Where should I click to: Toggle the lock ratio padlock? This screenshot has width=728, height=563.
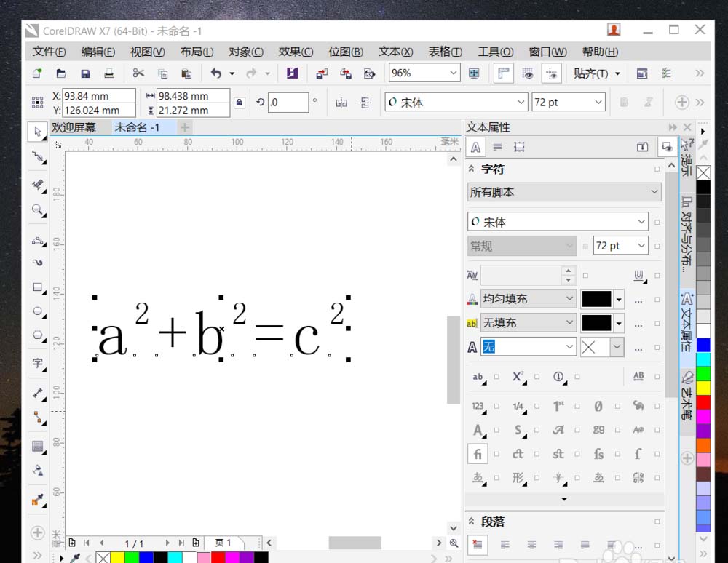(x=239, y=103)
